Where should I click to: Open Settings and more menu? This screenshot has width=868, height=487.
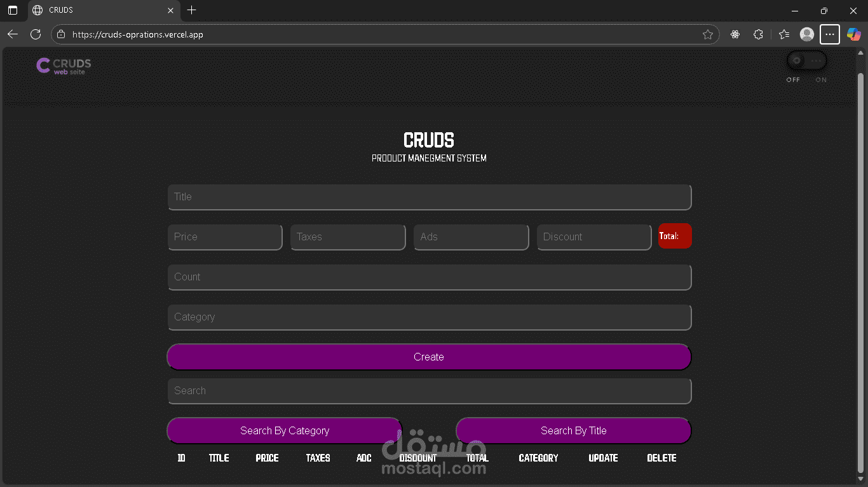coord(830,34)
